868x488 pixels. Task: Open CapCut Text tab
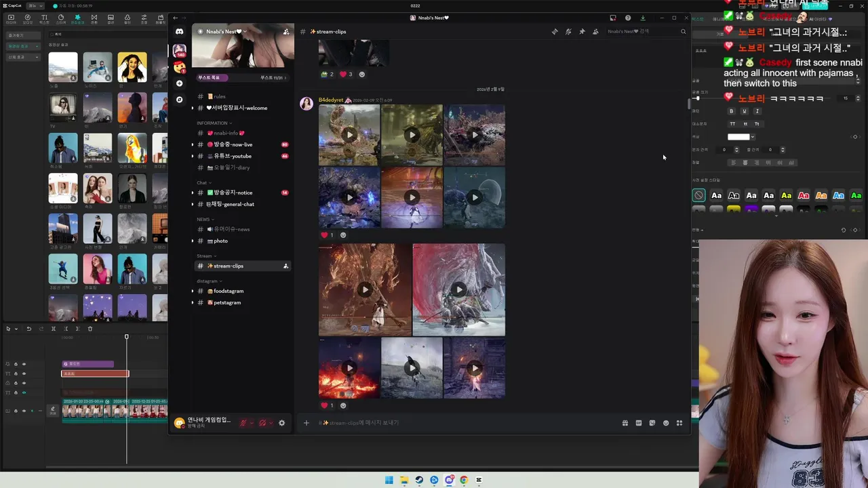pyautogui.click(x=44, y=19)
